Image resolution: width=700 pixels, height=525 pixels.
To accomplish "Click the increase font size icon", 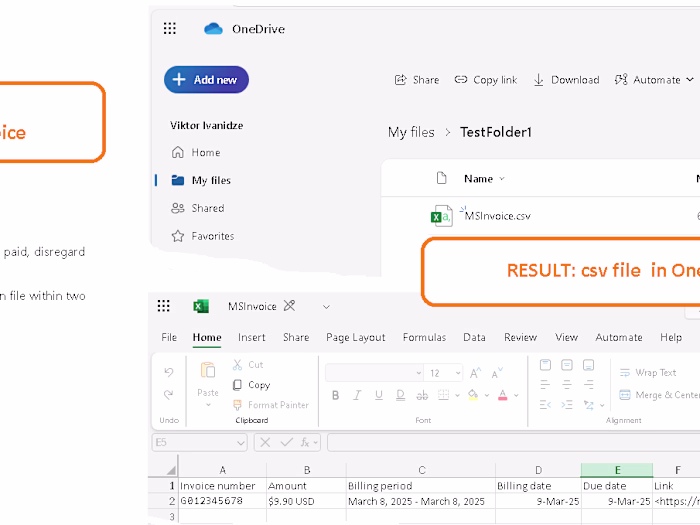I will click(x=475, y=373).
